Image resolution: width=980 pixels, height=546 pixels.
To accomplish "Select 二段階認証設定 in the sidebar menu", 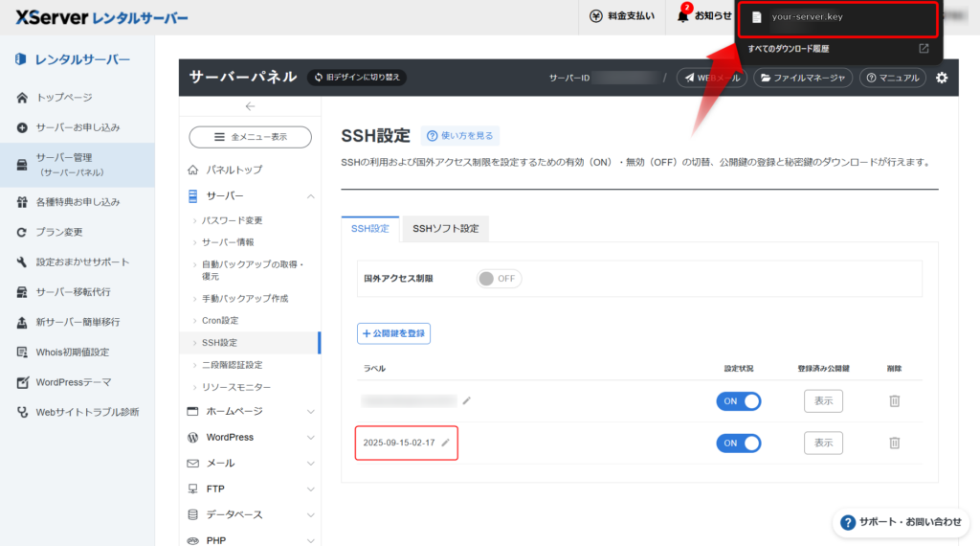I will 232,365.
